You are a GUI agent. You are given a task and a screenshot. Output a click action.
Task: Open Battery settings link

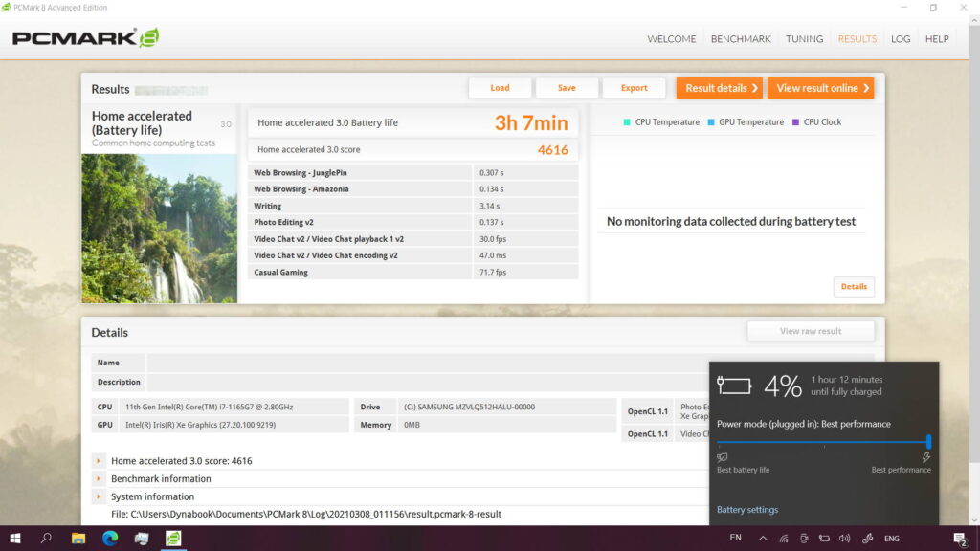point(747,510)
